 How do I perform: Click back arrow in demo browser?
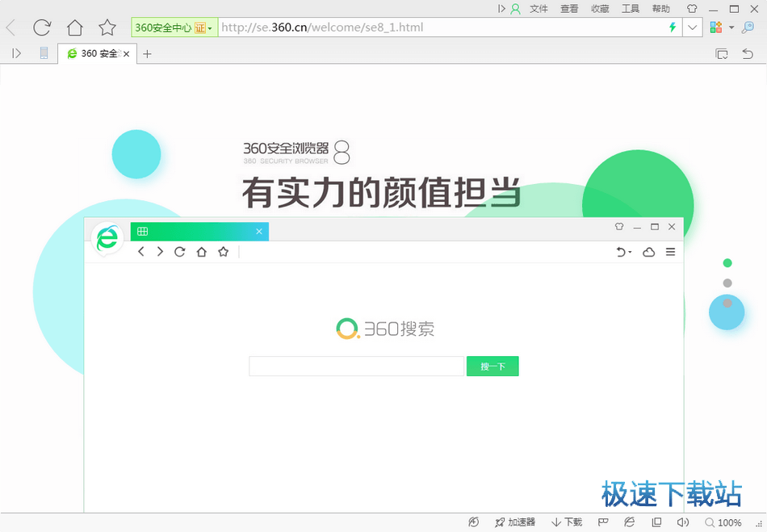[140, 252]
